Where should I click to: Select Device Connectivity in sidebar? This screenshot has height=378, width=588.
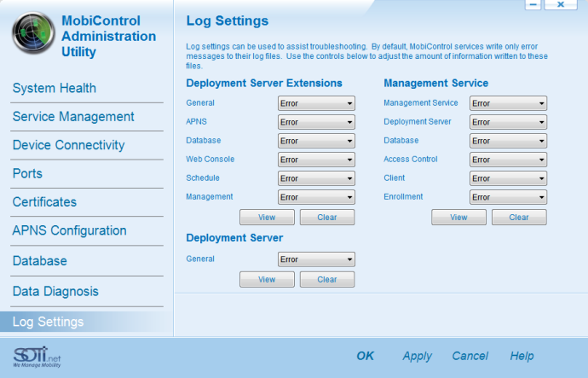[x=69, y=145]
